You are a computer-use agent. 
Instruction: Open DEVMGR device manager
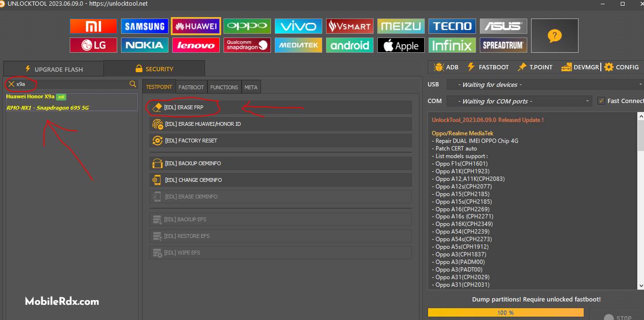pyautogui.click(x=580, y=67)
